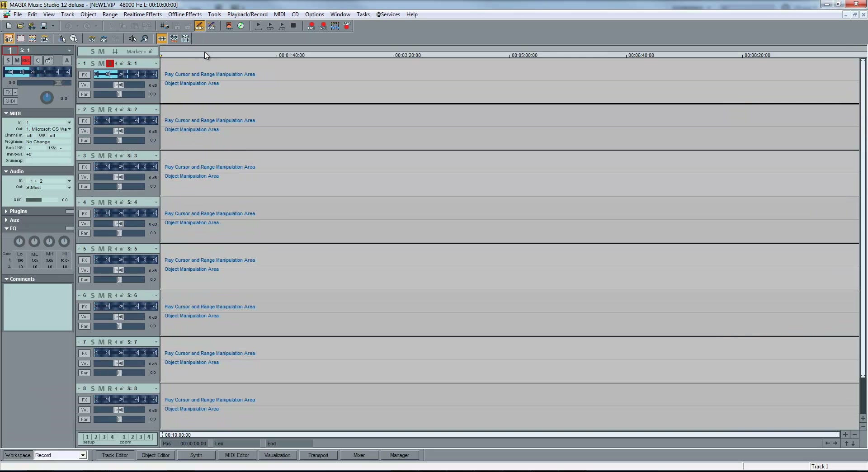Viewport: 868px width, 472px height.
Task: Start recording with the toolbar REC button
Action: (323, 26)
